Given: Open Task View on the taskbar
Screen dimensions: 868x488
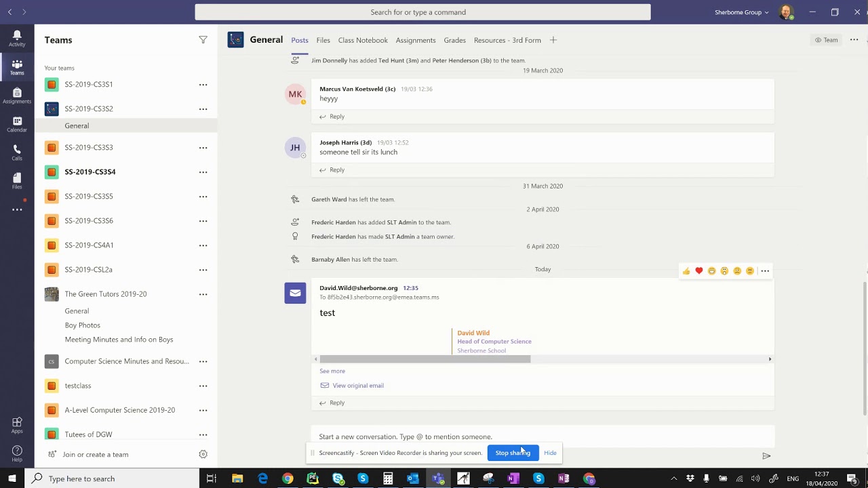Looking at the screenshot, I should pos(212,479).
